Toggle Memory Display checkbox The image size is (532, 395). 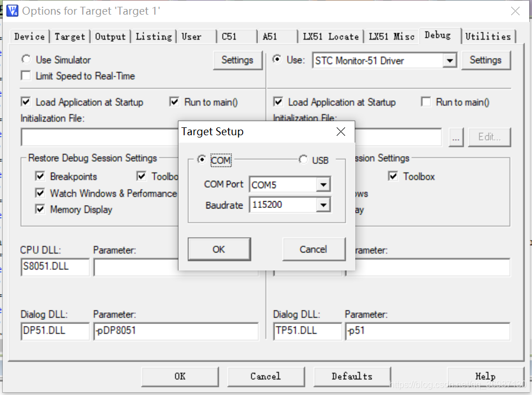(40, 209)
